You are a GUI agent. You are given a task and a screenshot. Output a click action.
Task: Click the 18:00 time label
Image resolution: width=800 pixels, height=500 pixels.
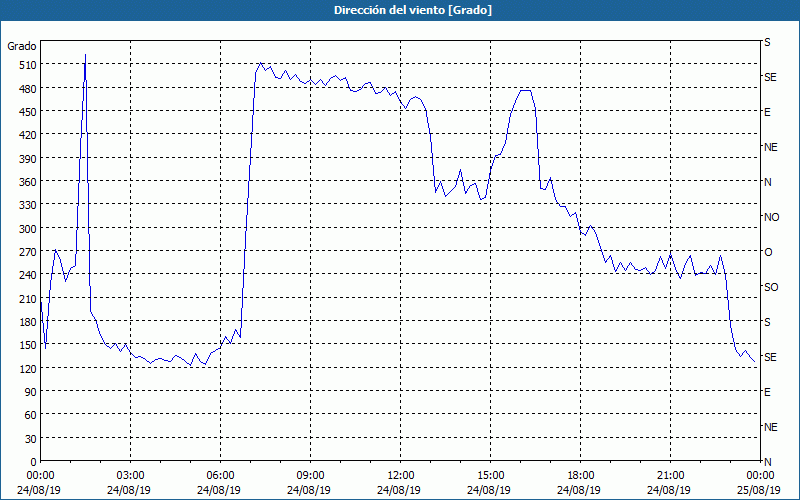coord(580,476)
